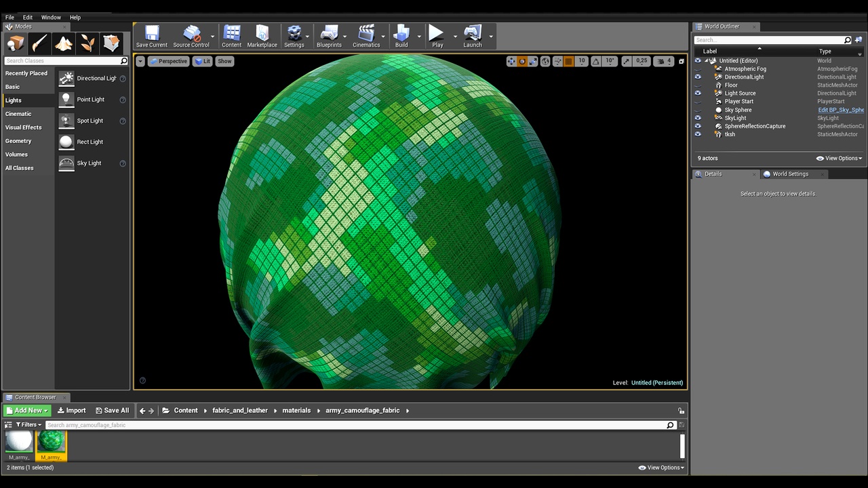
Task: Open the File menu
Action: click(x=9, y=18)
